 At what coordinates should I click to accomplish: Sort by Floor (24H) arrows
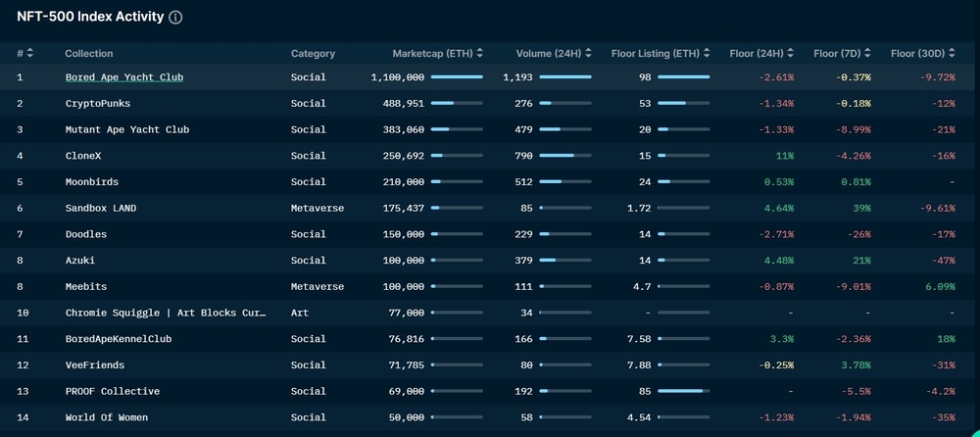pos(791,53)
